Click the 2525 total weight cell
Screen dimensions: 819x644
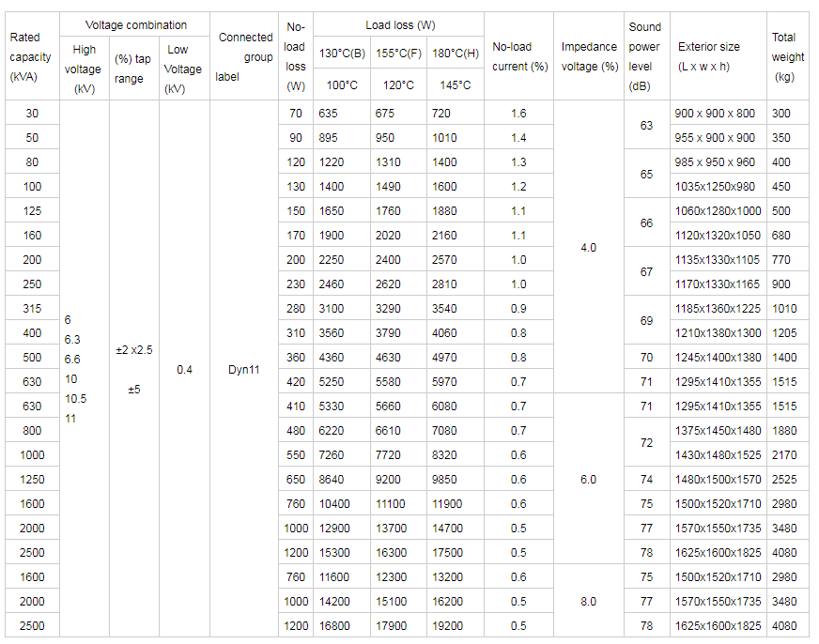[x=783, y=480]
